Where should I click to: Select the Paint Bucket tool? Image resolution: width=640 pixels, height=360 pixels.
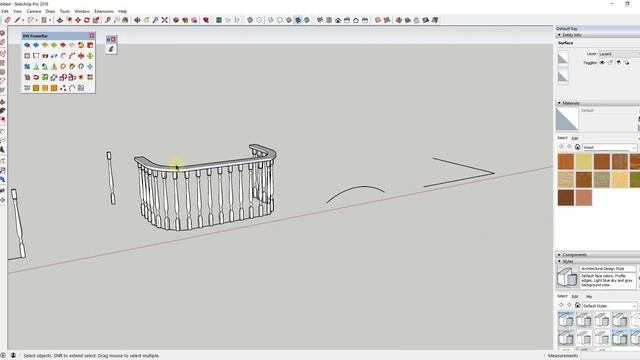coord(126,20)
